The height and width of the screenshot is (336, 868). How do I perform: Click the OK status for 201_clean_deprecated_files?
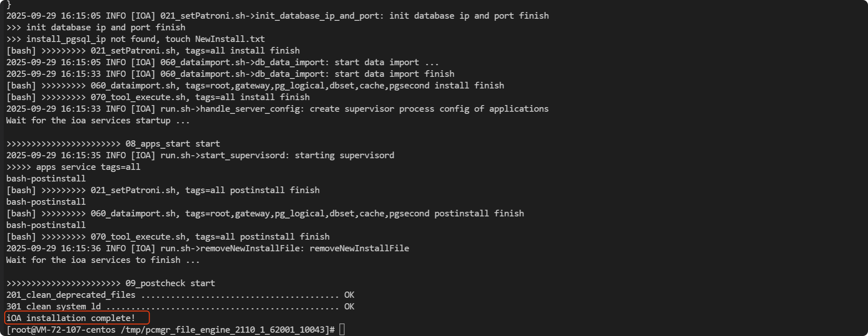pos(349,295)
